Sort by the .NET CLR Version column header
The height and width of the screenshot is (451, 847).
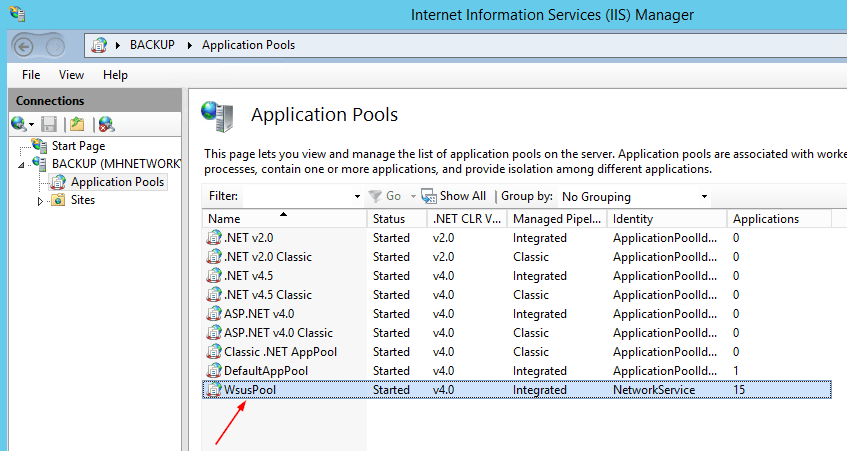467,219
